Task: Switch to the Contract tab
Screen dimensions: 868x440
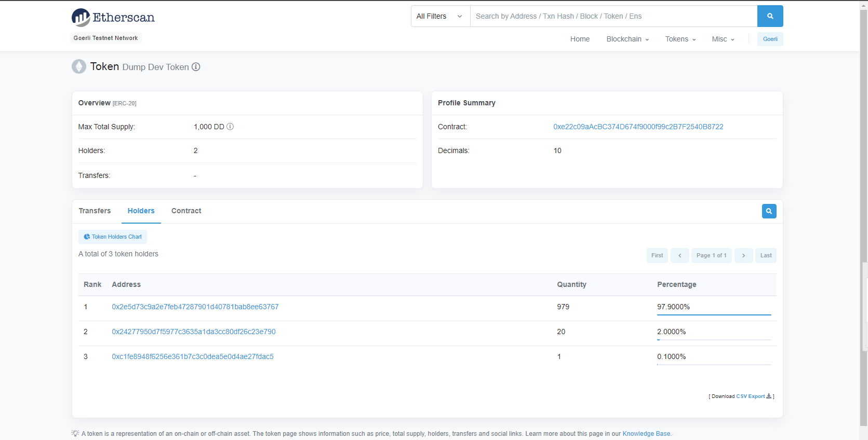Action: (186, 211)
